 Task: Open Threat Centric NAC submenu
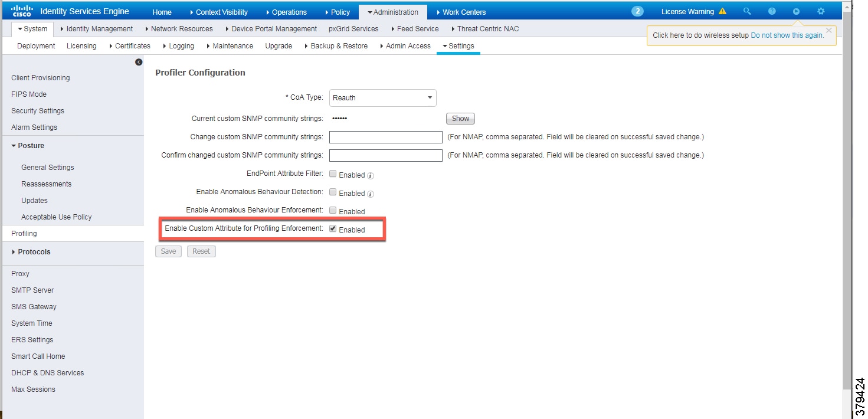tap(484, 29)
